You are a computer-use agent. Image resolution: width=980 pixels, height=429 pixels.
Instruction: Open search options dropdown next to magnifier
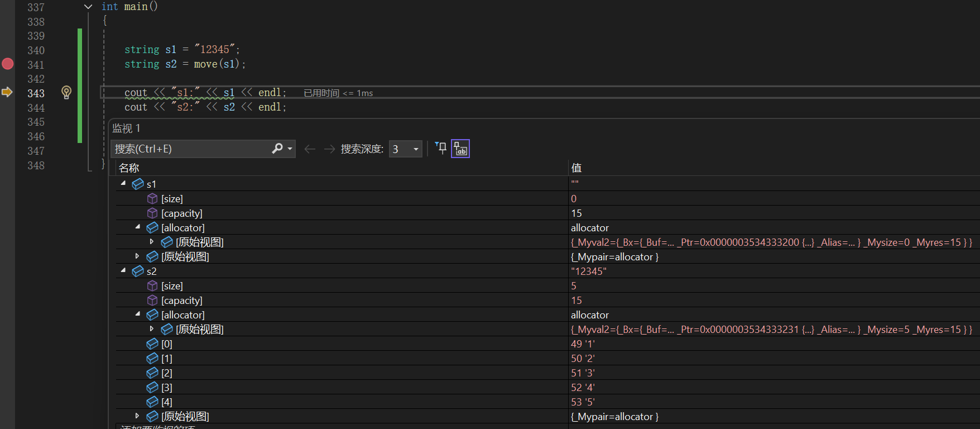pos(290,149)
